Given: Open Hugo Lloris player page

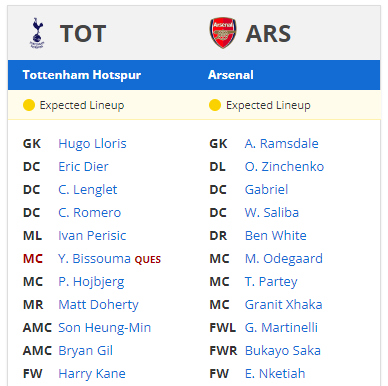Looking at the screenshot, I should tap(92, 144).
